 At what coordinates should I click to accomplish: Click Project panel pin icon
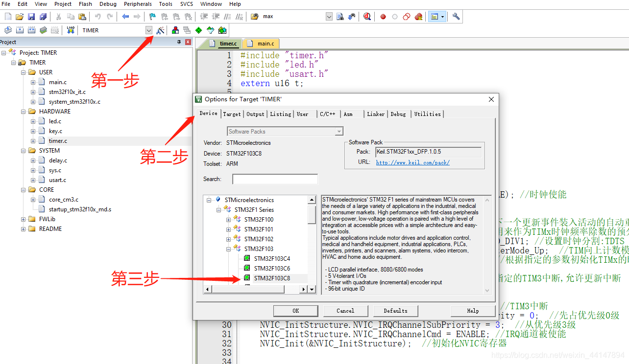pos(179,42)
